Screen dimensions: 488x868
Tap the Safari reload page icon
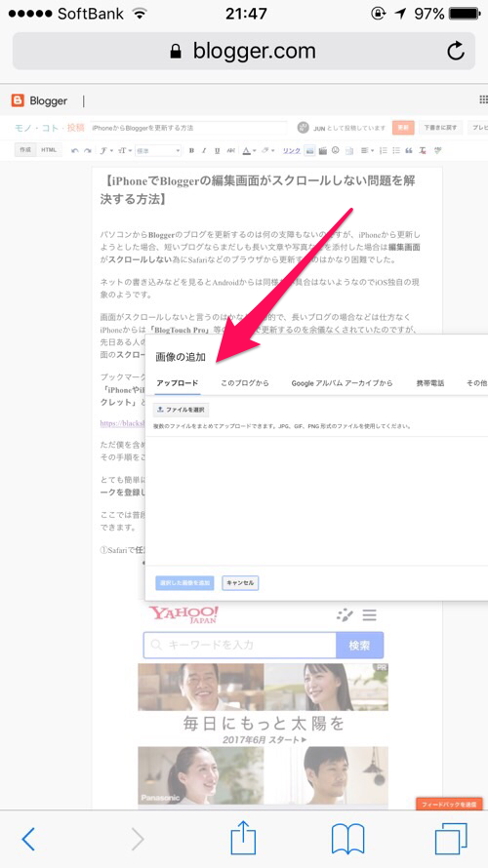point(456,52)
